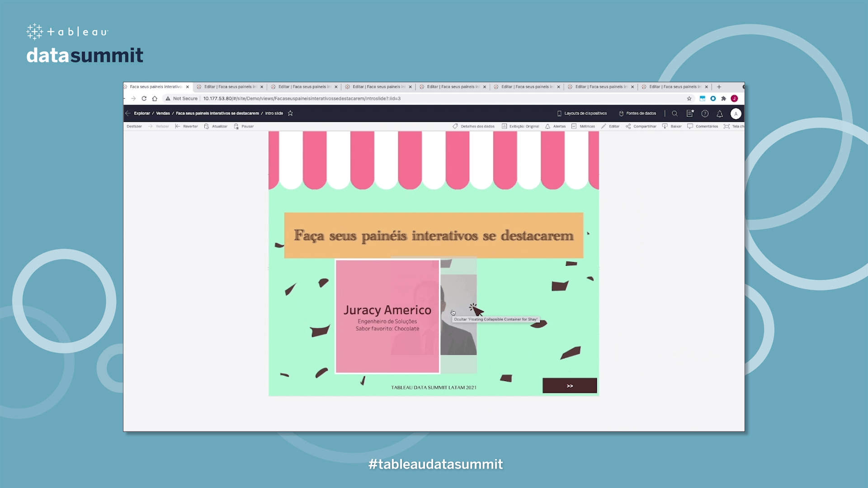Image resolution: width=868 pixels, height=488 pixels.
Task: Favorite the view with star icon next to Intro slide
Action: tap(290, 113)
